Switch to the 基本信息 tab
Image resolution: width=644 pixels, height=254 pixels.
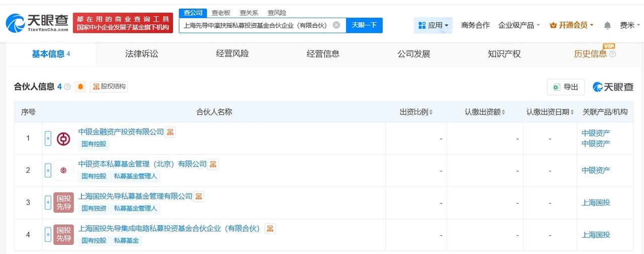pyautogui.click(x=51, y=54)
